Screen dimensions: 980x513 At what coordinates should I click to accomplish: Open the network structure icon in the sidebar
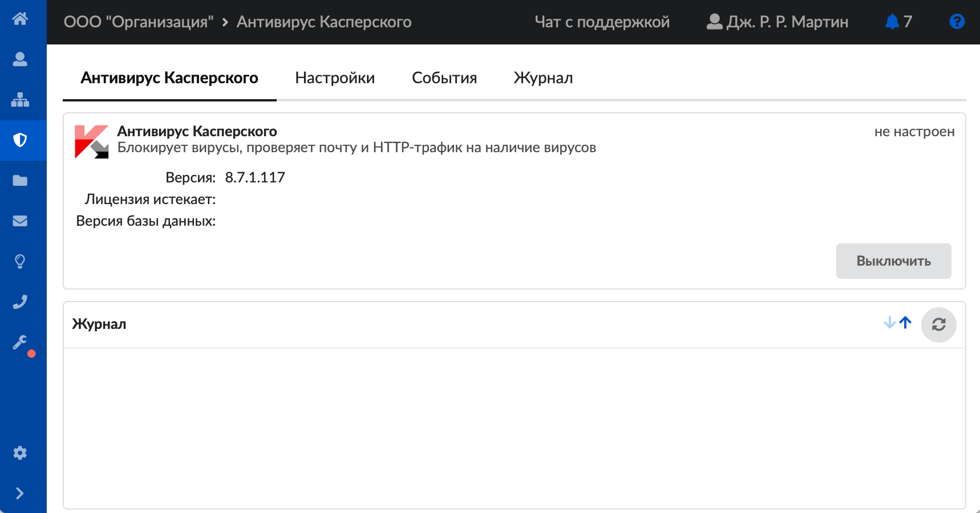[20, 100]
